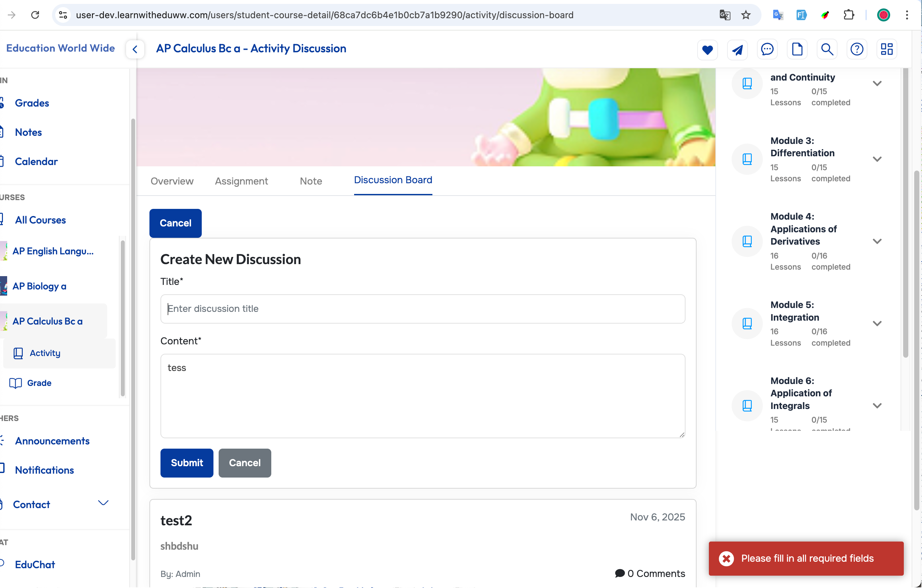Click the document page icon in header
922x588 pixels.
797,49
